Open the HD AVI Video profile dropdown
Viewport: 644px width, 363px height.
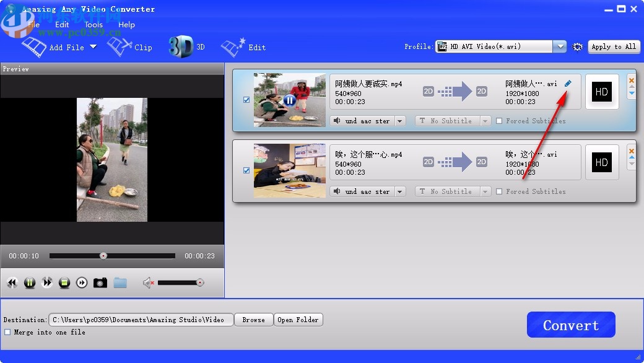[559, 46]
